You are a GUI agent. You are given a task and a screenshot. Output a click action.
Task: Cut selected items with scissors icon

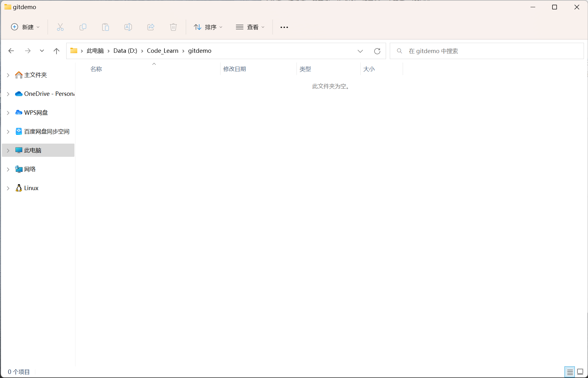[60, 27]
